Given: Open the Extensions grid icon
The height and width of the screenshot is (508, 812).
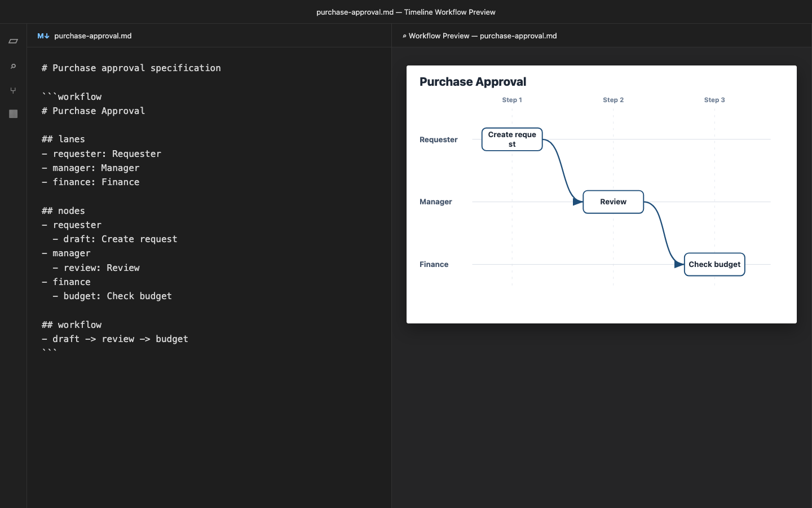Looking at the screenshot, I should [x=13, y=113].
